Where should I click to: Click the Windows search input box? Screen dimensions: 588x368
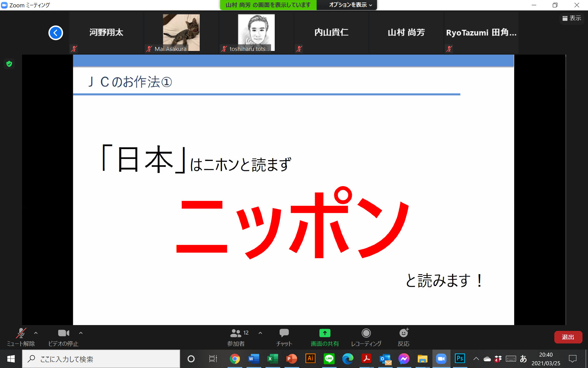101,359
